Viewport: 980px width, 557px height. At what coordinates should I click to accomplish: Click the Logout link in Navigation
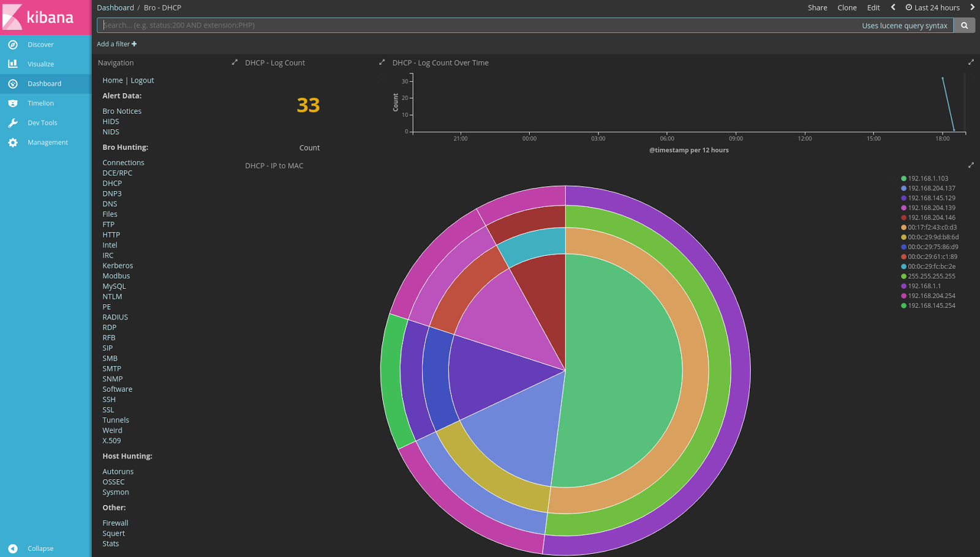click(142, 80)
